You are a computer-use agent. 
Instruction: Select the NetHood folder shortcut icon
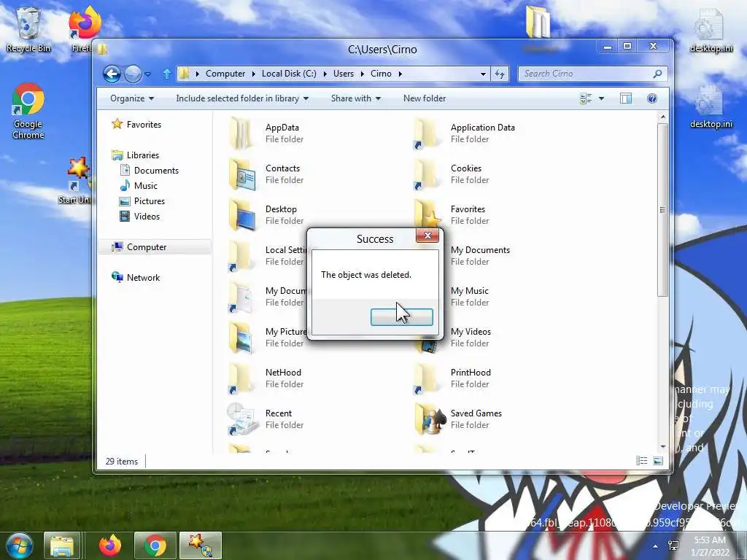tap(241, 378)
